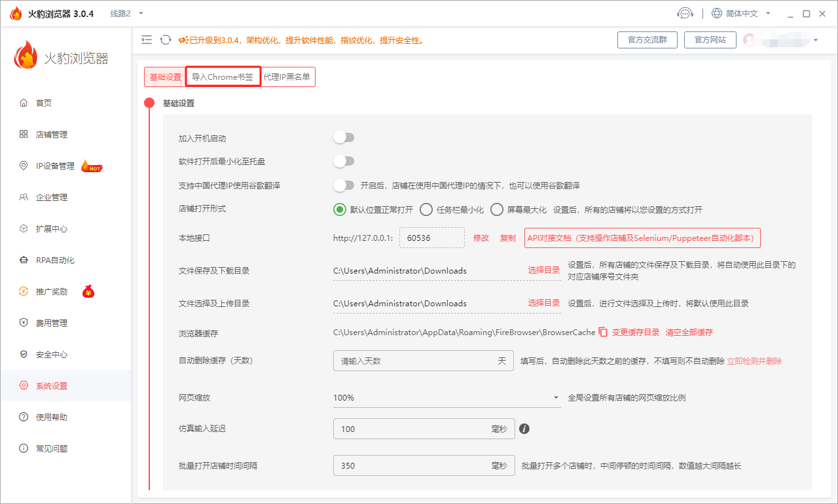Click the sidebar collapse menu icon

(147, 40)
